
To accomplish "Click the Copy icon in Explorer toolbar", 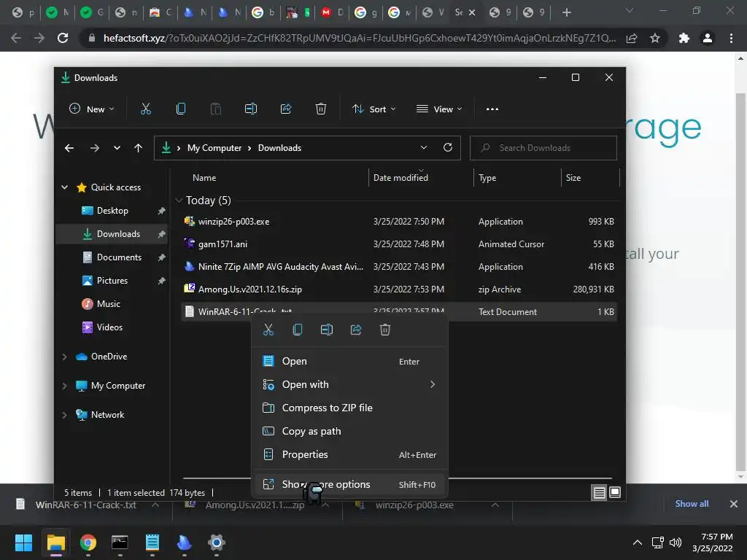I will [181, 109].
